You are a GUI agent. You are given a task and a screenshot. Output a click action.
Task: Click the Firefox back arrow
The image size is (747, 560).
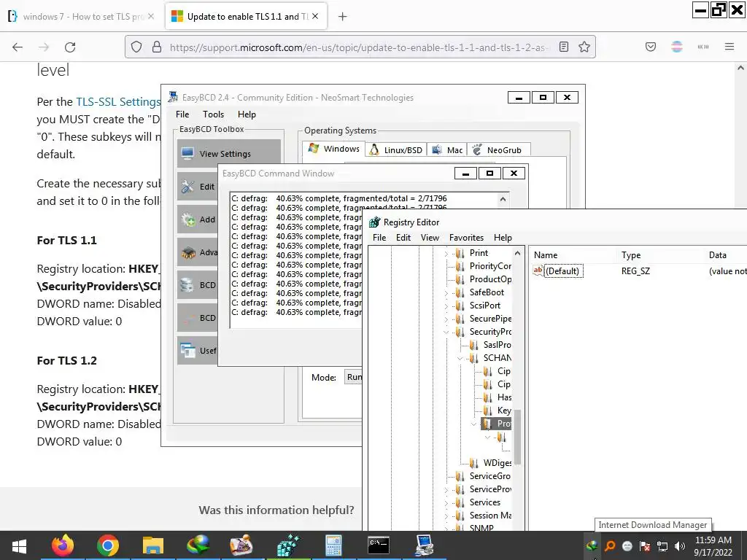click(18, 47)
